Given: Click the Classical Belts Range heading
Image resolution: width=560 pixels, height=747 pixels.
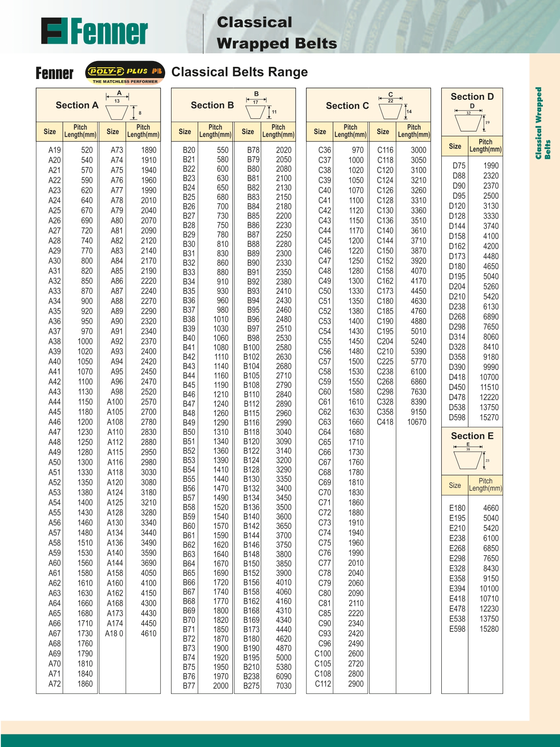Looking at the screenshot, I should click(240, 72).
